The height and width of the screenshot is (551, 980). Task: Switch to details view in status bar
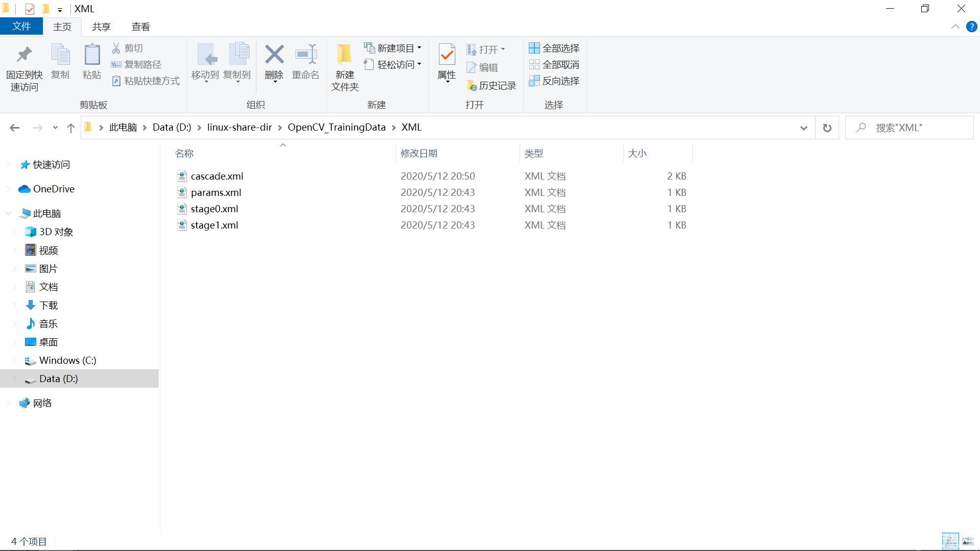click(950, 541)
